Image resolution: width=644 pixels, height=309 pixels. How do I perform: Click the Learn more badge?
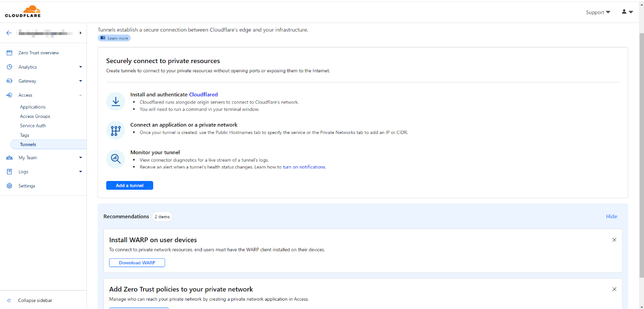click(x=114, y=38)
